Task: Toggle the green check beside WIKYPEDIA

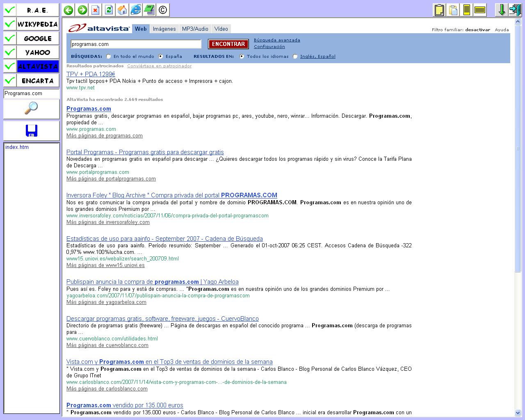Action: coord(10,24)
